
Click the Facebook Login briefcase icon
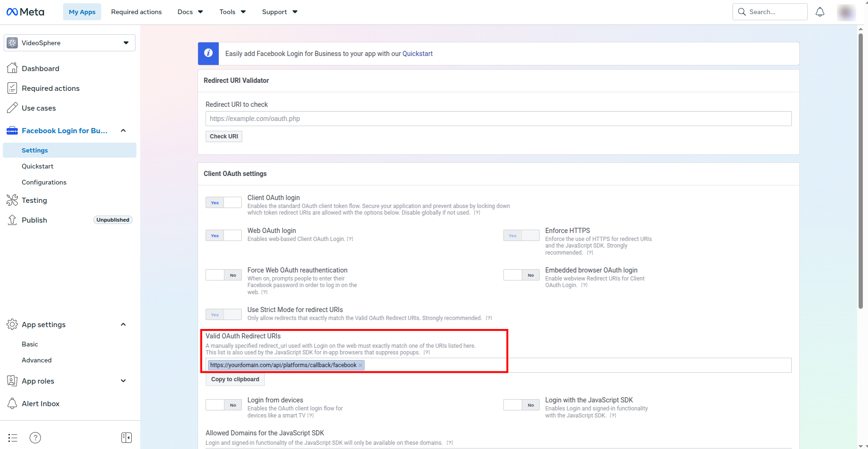pyautogui.click(x=12, y=130)
